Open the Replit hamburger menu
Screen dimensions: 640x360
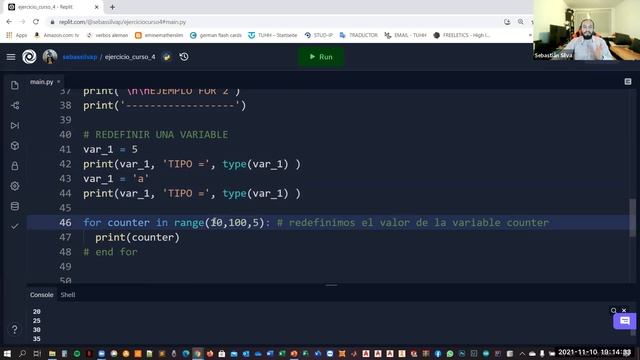[x=11, y=57]
